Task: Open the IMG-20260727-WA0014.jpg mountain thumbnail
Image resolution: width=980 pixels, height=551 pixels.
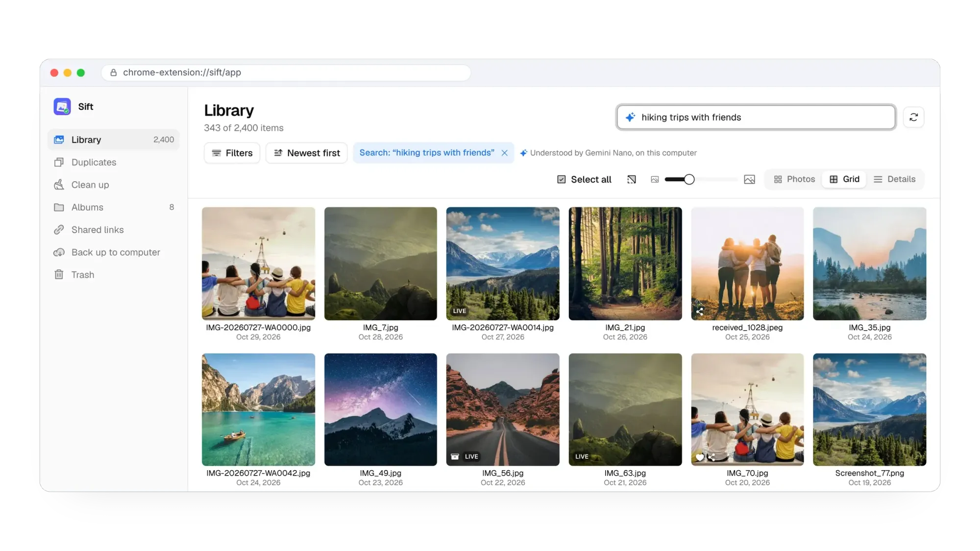Action: (x=503, y=264)
